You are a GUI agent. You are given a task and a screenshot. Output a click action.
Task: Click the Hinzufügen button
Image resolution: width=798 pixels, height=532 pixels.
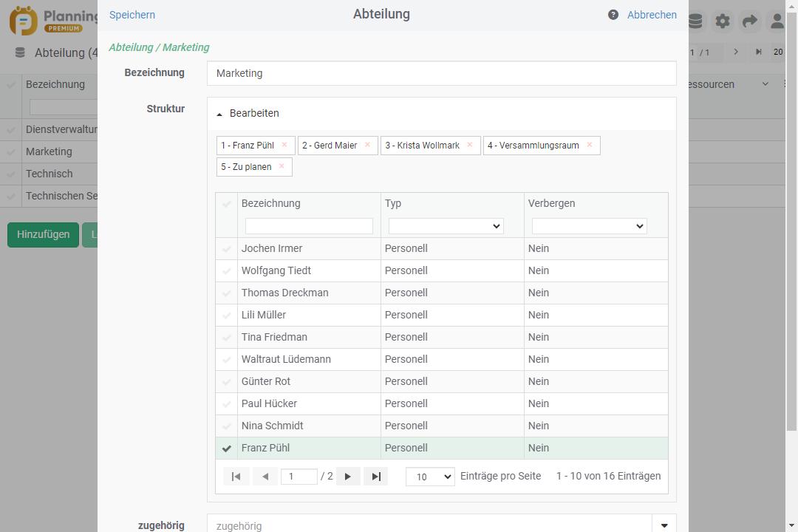click(x=43, y=234)
